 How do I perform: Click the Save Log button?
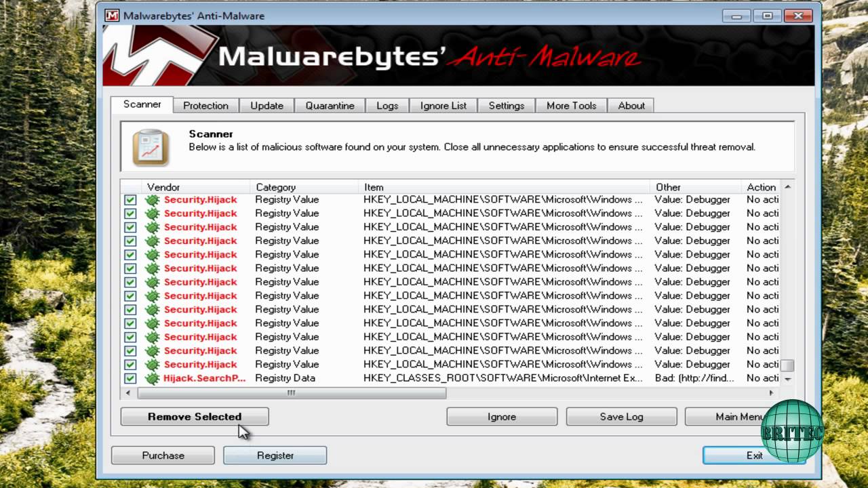click(621, 417)
